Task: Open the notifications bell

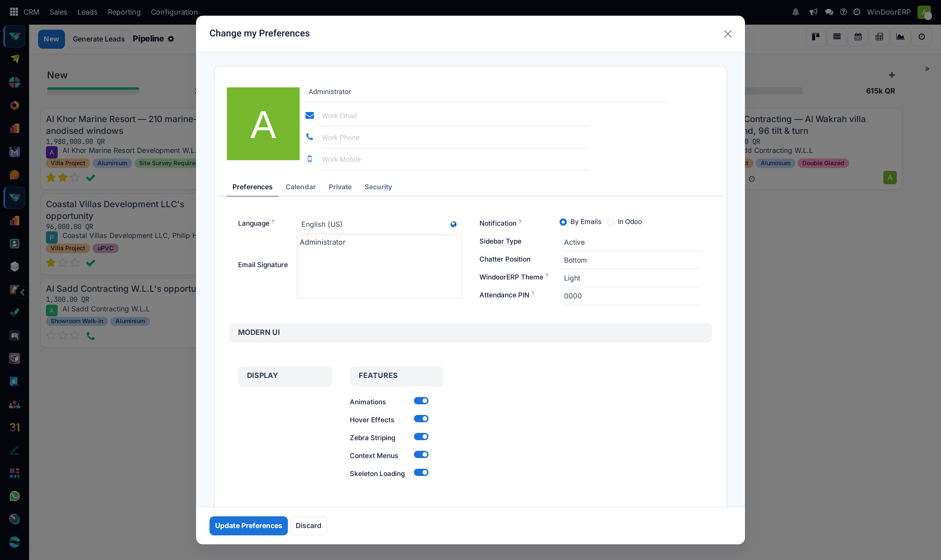Action: pos(796,12)
